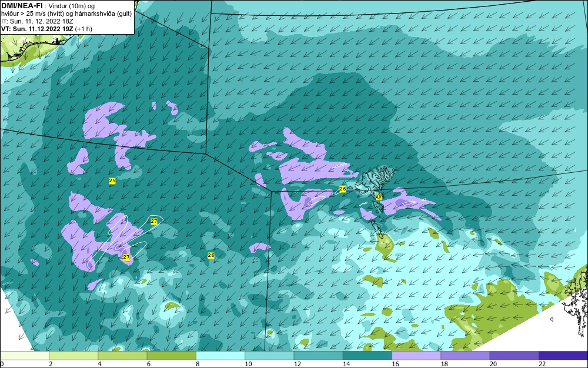Click the '(+1 h)' forecast offset text

(x=83, y=29)
